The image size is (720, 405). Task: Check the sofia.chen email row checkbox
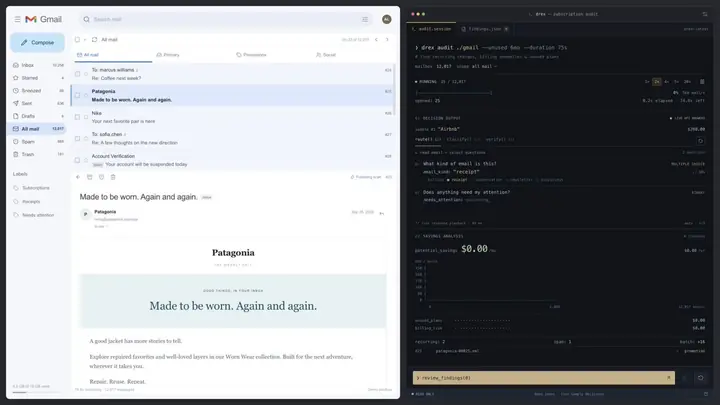tap(78, 139)
